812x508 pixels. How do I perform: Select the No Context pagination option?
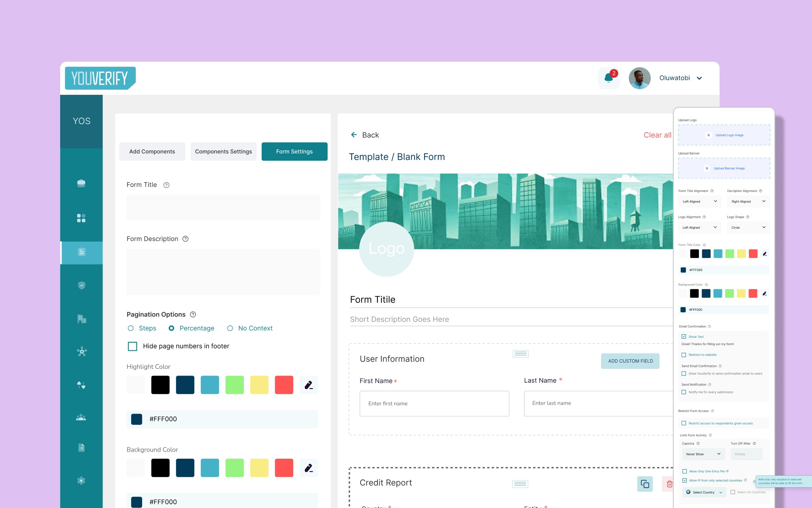tap(230, 328)
